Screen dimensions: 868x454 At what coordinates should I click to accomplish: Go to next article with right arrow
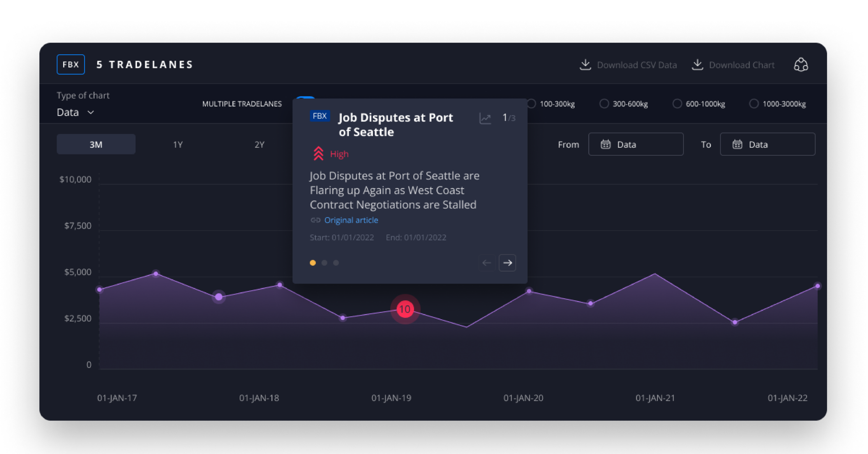pyautogui.click(x=507, y=263)
